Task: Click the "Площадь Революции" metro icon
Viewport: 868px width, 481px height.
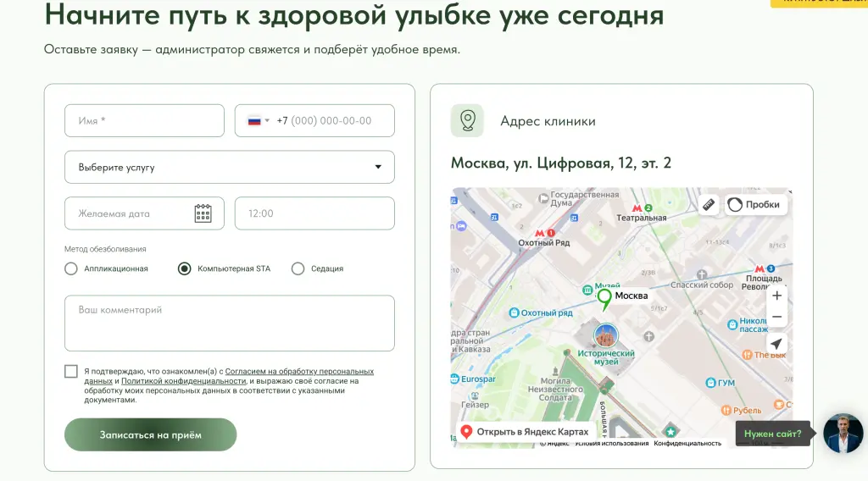Action: click(765, 268)
